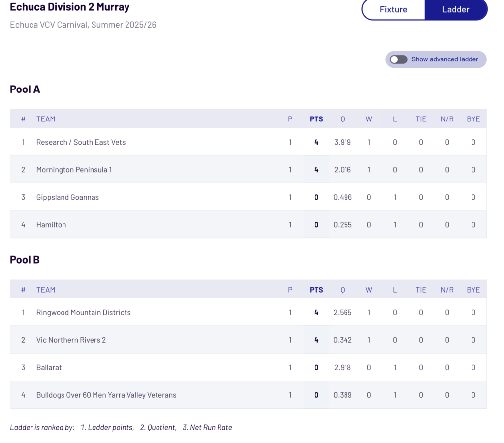Click the Pool B heading

click(x=25, y=260)
